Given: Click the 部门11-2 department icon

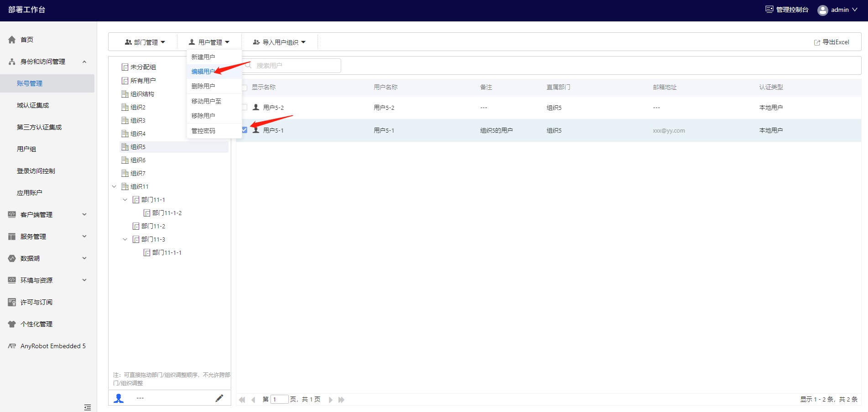Looking at the screenshot, I should [x=136, y=226].
